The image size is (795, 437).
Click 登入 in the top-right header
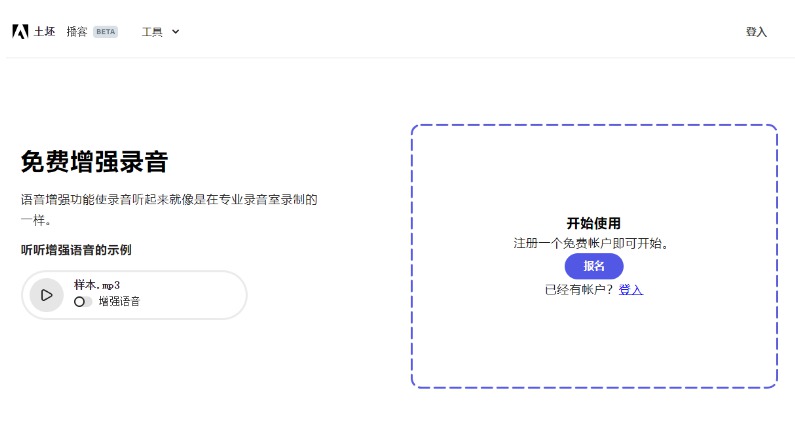pyautogui.click(x=756, y=31)
